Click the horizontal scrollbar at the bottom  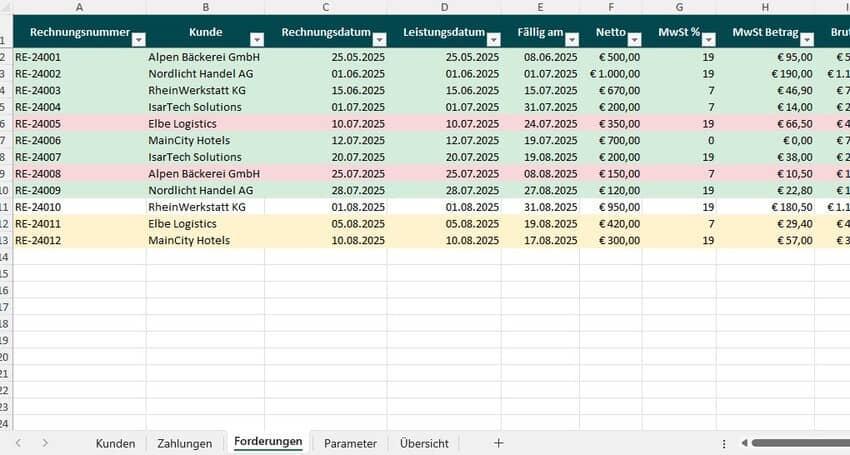(x=800, y=443)
